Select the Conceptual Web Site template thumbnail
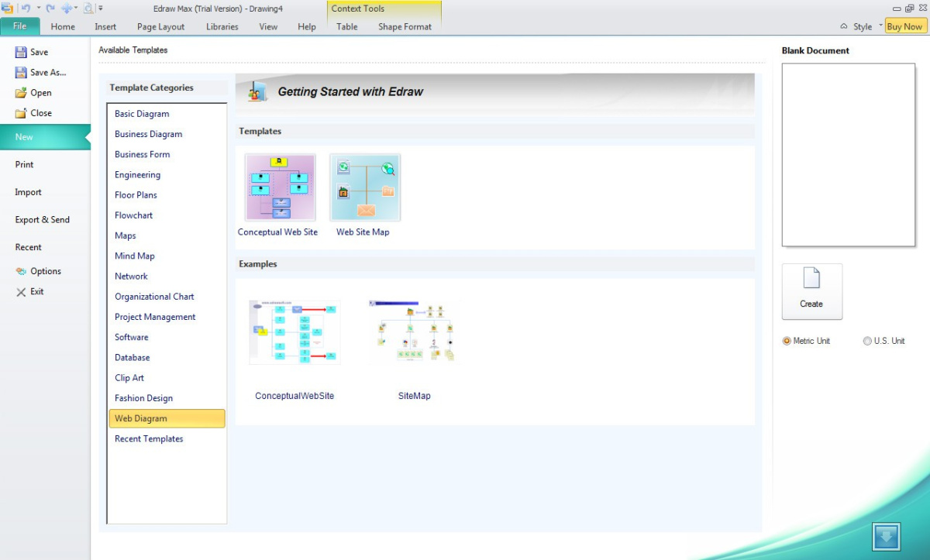Viewport: 930px width, 560px height. click(x=280, y=187)
